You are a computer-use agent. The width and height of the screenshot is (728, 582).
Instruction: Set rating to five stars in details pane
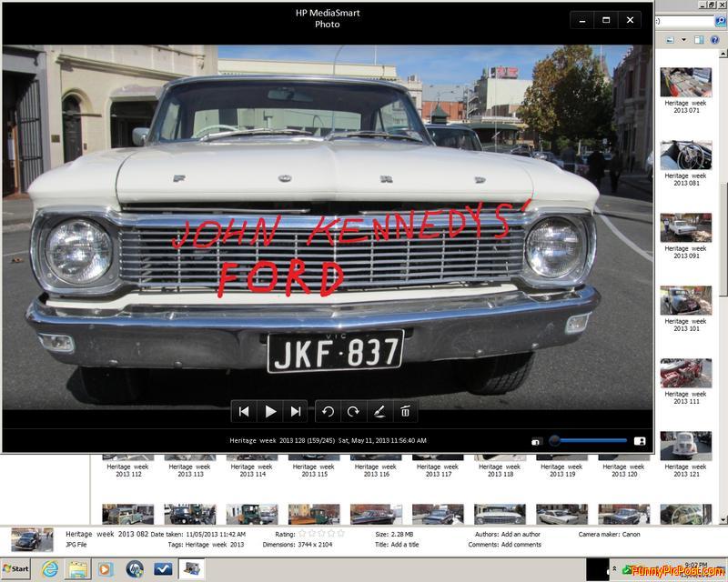(341, 534)
